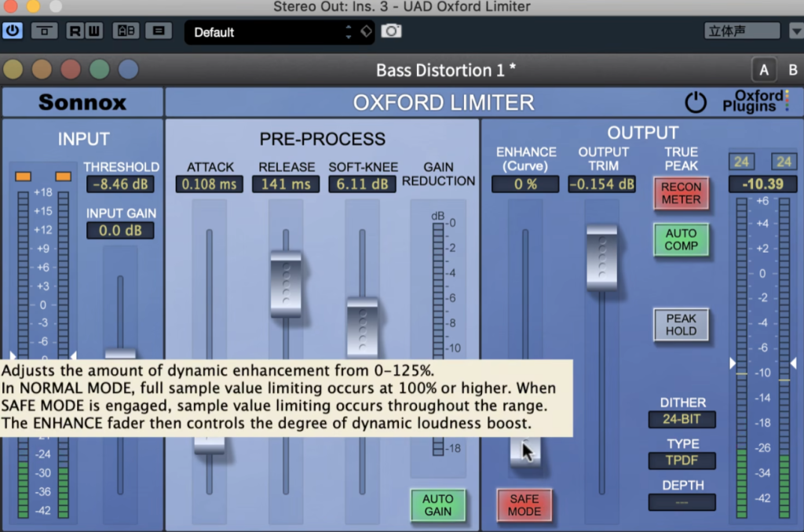
Task: Edit the ENHANCE value 0 %
Action: click(x=525, y=184)
